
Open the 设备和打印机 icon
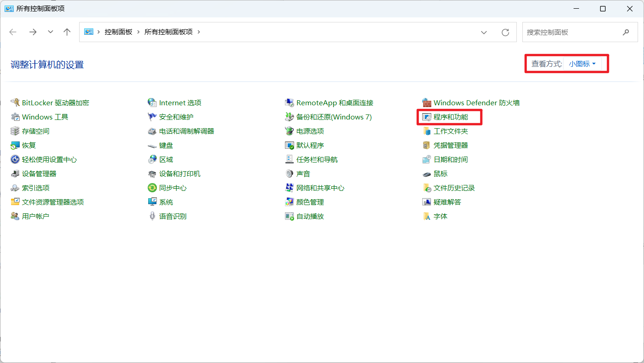[152, 173]
